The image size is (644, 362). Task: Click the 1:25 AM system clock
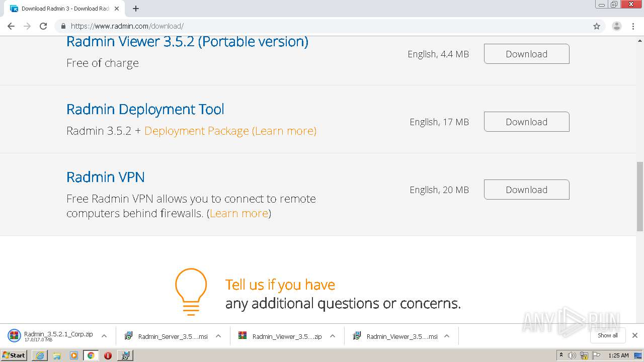(x=618, y=355)
